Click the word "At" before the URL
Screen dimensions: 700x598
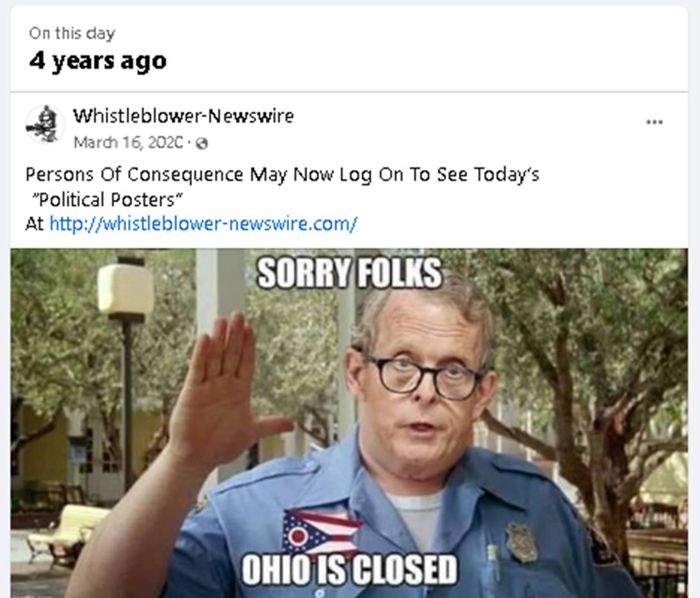click(x=35, y=223)
